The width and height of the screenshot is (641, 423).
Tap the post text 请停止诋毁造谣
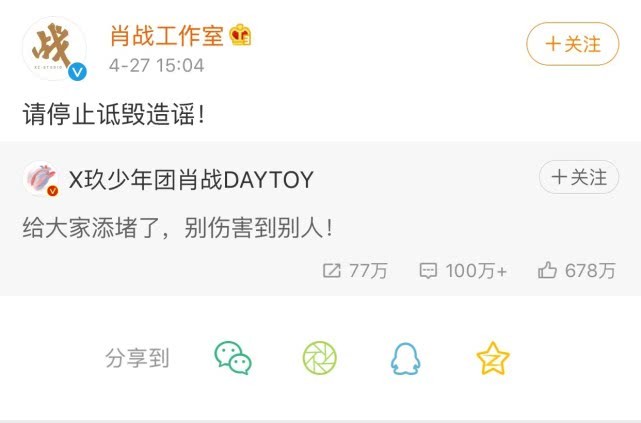pyautogui.click(x=114, y=114)
